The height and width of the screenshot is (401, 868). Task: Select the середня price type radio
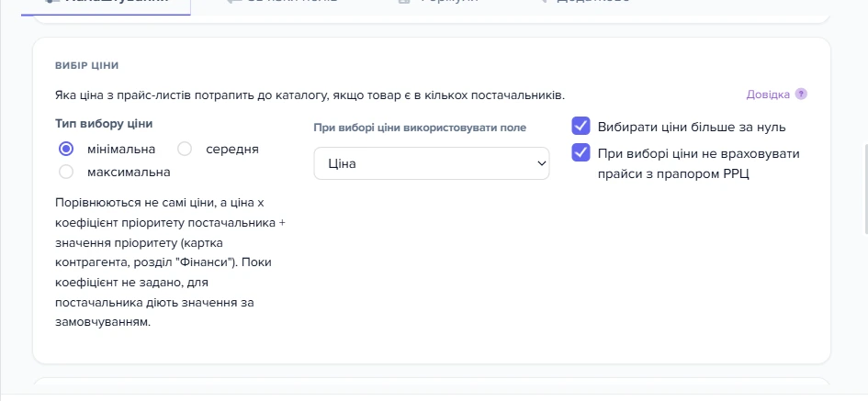185,150
